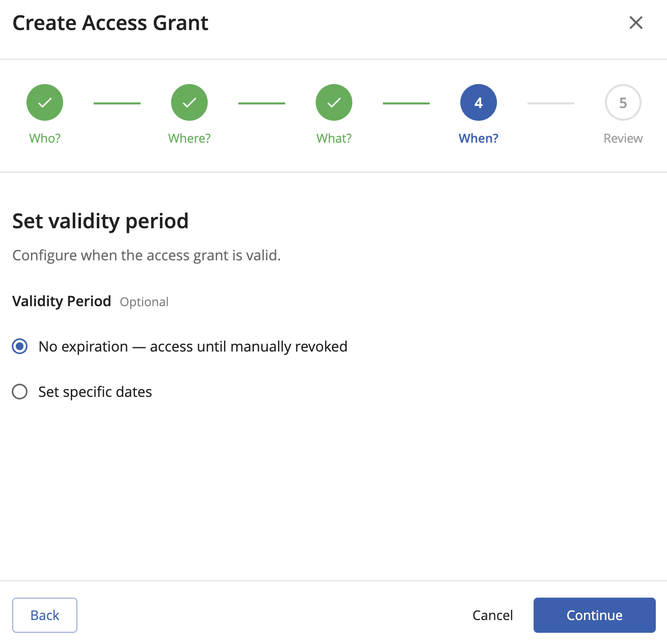This screenshot has height=644, width=667.
Task: Go to the completed What? step
Action: 334,102
